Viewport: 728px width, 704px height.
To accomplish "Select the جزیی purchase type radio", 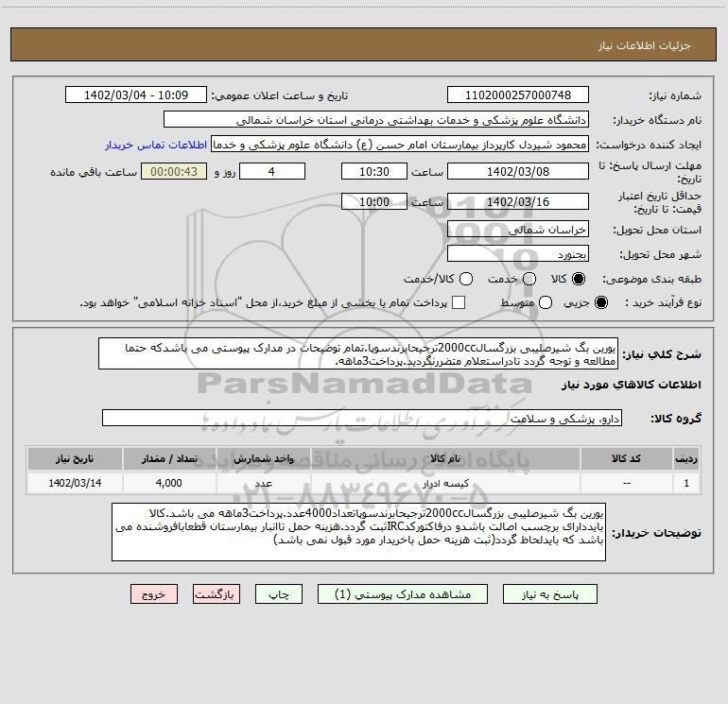I will point(600,302).
